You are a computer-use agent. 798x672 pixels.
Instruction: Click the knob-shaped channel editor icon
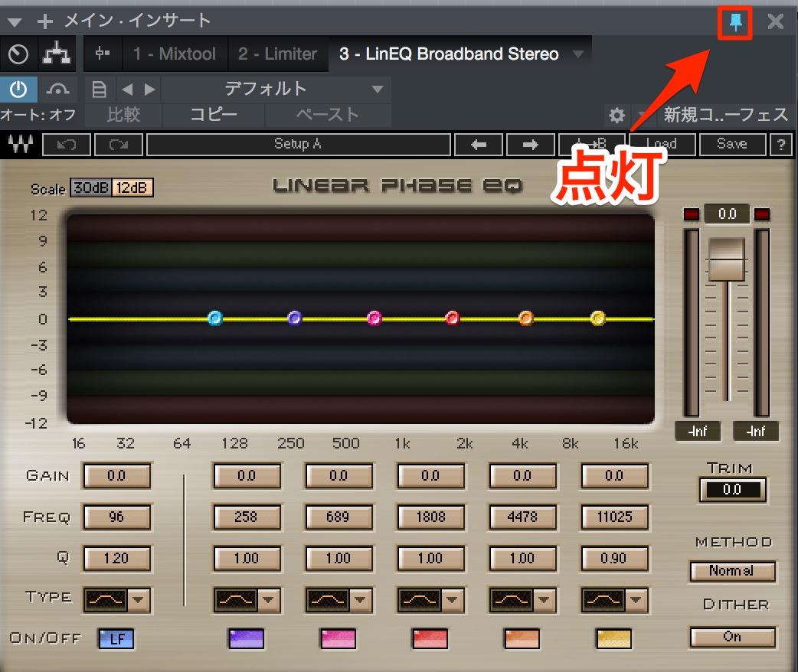pos(18,54)
